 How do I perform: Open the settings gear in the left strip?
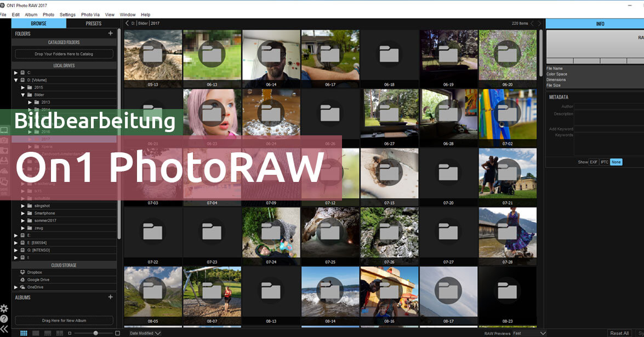tap(4, 309)
